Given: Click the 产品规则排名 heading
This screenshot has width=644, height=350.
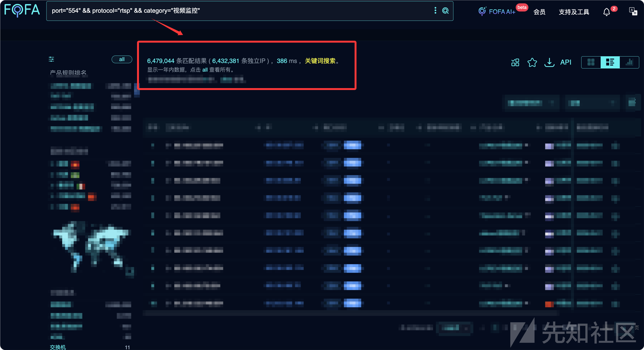Looking at the screenshot, I should pyautogui.click(x=68, y=73).
